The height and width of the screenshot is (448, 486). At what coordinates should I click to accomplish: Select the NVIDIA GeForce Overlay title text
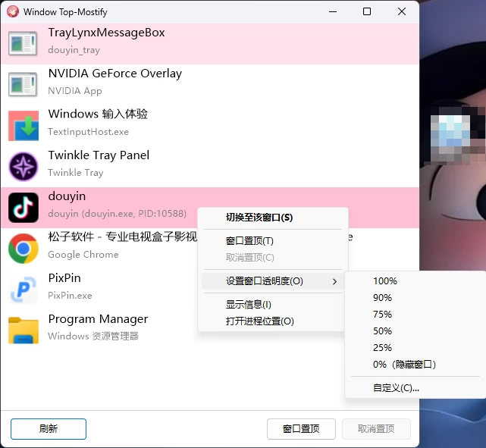[115, 74]
